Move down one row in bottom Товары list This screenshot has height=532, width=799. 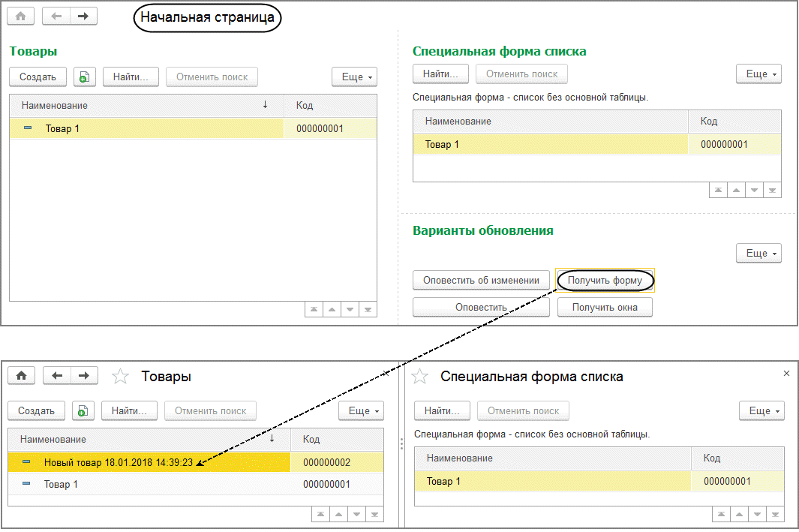pos(356,514)
